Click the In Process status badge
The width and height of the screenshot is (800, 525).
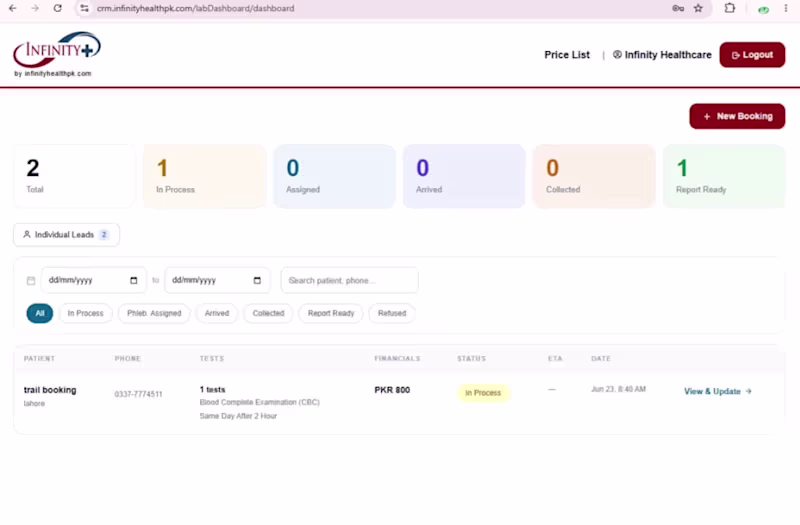tap(483, 393)
